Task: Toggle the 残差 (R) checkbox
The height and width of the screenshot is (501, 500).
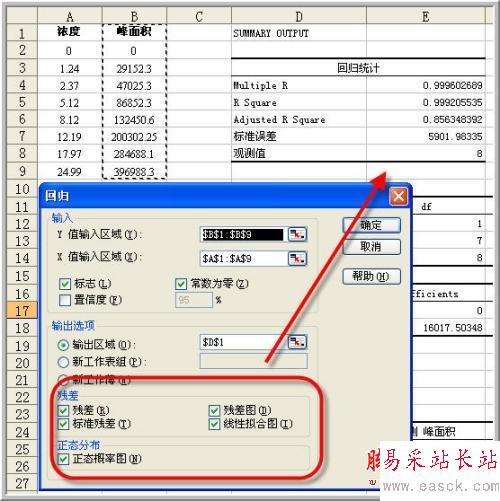Action: click(63, 410)
